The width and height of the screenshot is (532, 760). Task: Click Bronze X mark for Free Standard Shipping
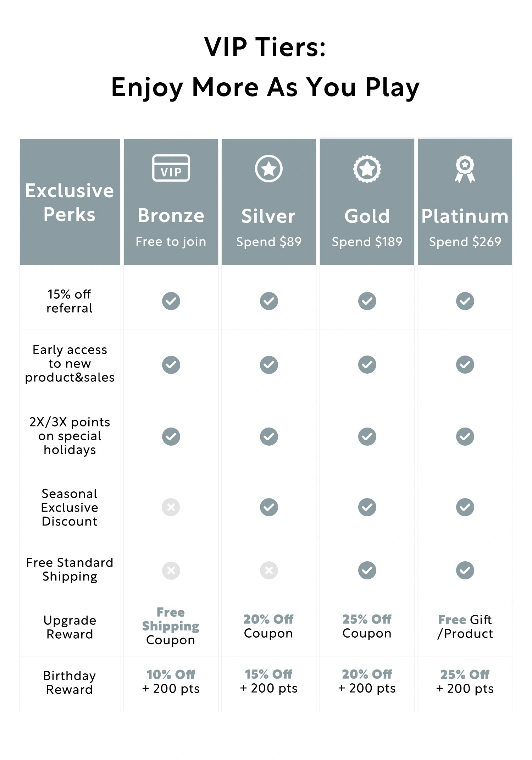[x=171, y=570]
